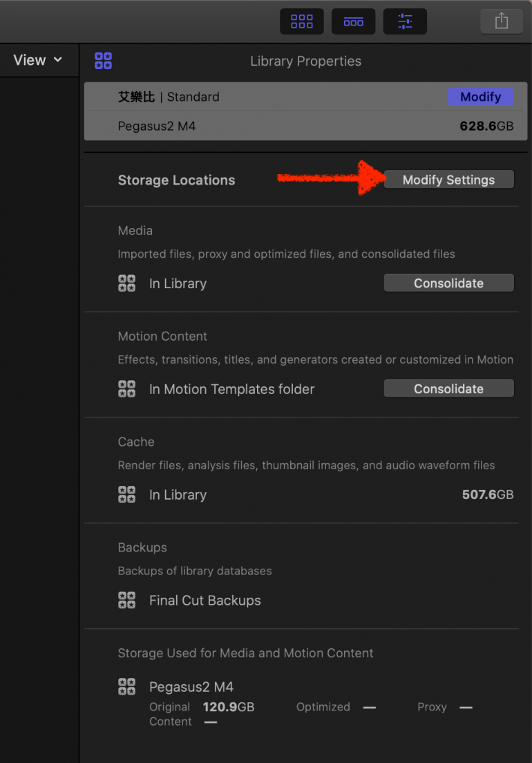Click the 628.6GB library size value

(486, 126)
